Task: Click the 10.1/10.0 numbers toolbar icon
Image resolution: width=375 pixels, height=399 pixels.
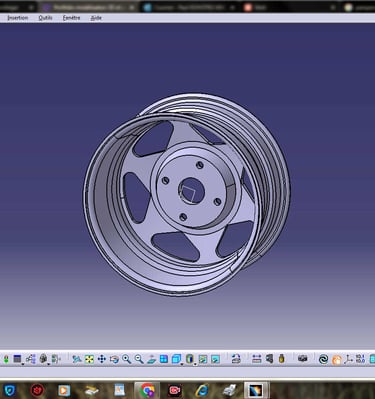Action: [x=360, y=359]
